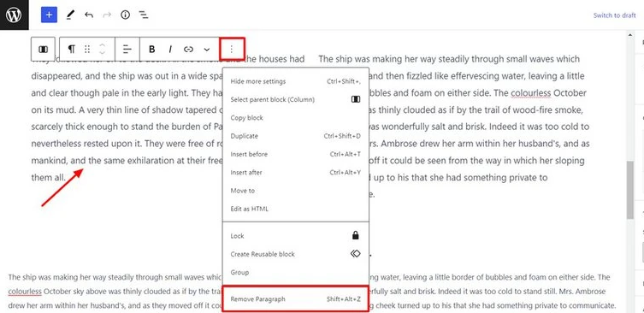Click the editor vertical scrollbar thumb

630,190
